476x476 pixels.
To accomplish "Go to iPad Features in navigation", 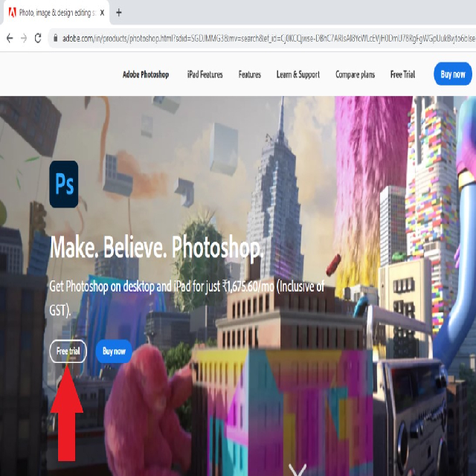I will pyautogui.click(x=205, y=74).
